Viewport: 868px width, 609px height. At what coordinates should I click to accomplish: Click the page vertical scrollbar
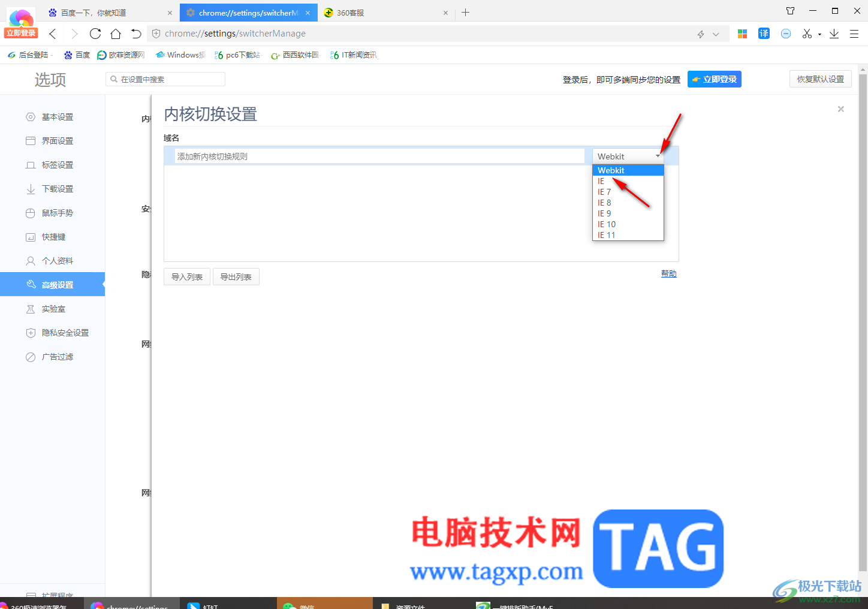pos(863,321)
